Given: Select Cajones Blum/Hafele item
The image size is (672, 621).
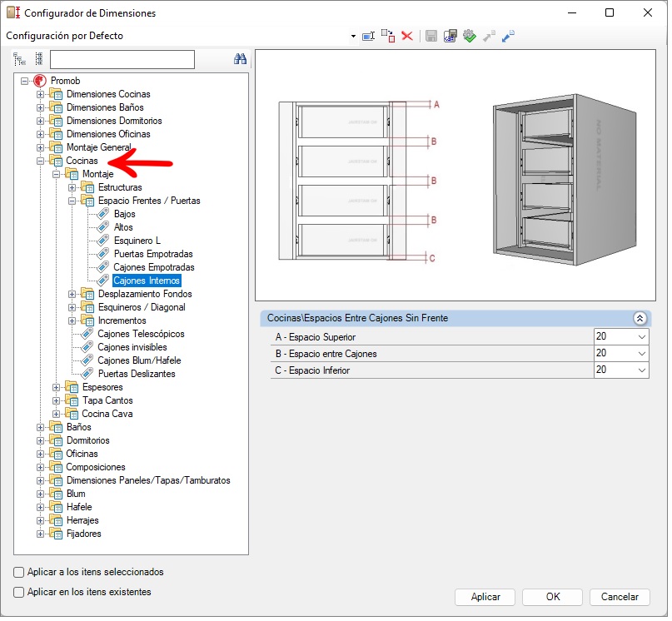Looking at the screenshot, I should 139,360.
